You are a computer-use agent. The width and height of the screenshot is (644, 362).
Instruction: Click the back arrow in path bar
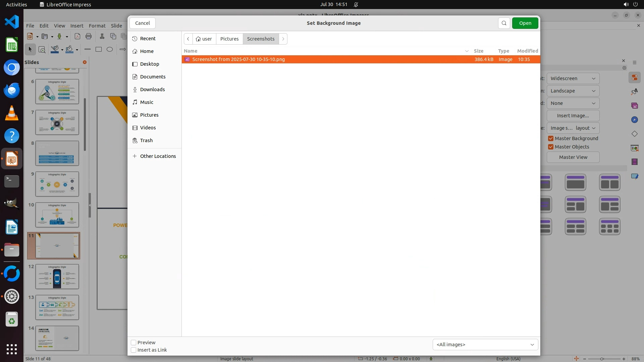(x=188, y=39)
